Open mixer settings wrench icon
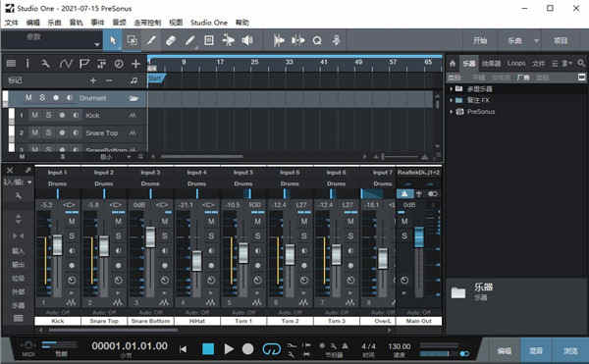589x364 pixels. coord(18,196)
